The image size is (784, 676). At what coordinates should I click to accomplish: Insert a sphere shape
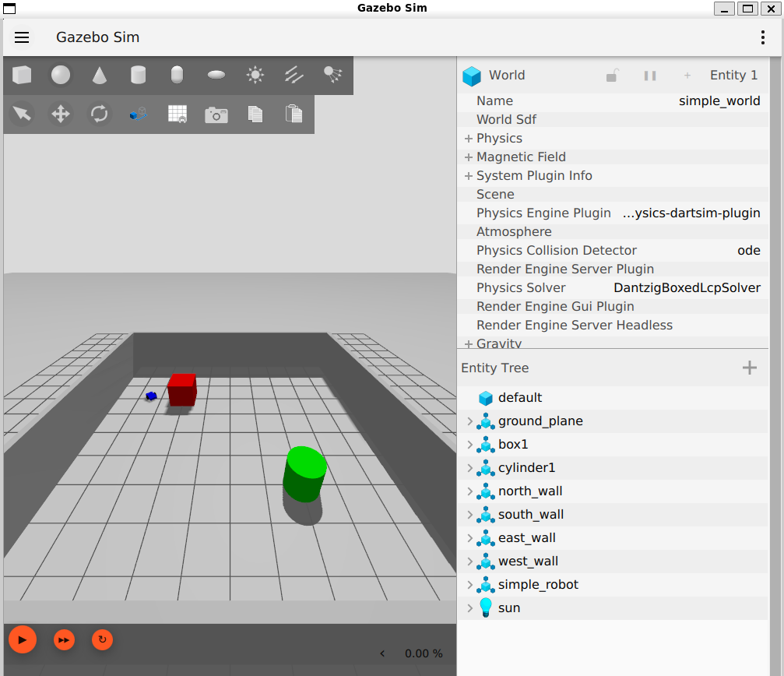pos(61,75)
